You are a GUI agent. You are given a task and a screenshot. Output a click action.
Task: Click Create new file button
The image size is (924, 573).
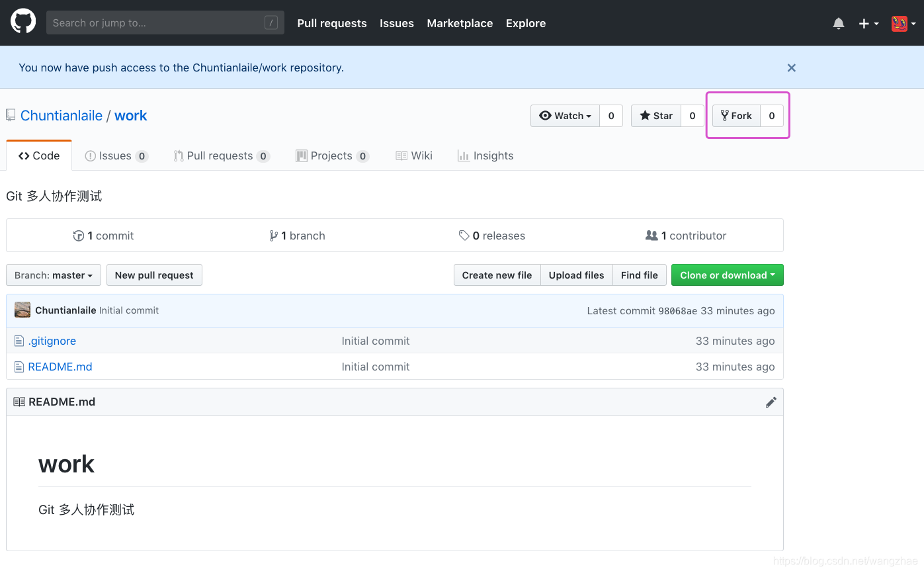pyautogui.click(x=497, y=275)
